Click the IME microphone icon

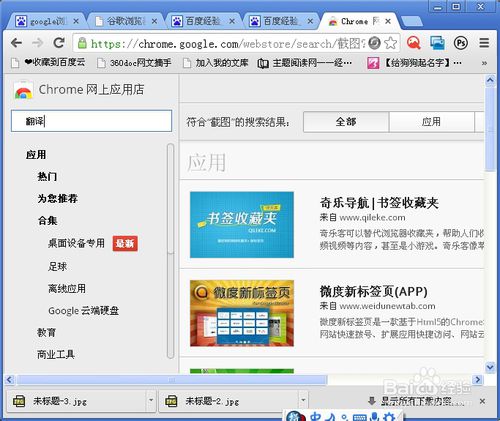pyautogui.click(x=375, y=417)
